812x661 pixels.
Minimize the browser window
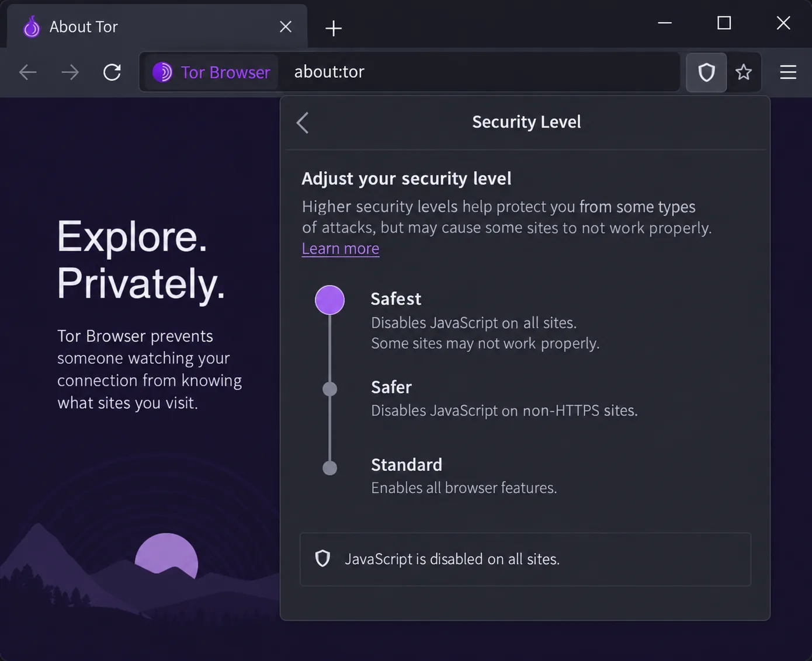665,23
